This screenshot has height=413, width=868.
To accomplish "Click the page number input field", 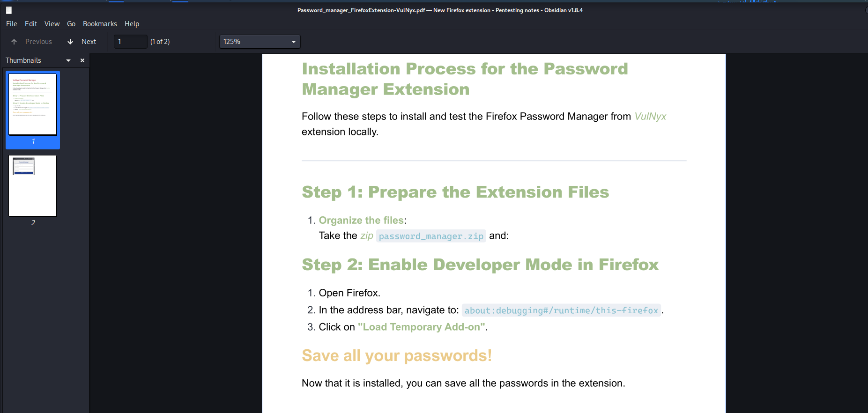I will pos(130,42).
